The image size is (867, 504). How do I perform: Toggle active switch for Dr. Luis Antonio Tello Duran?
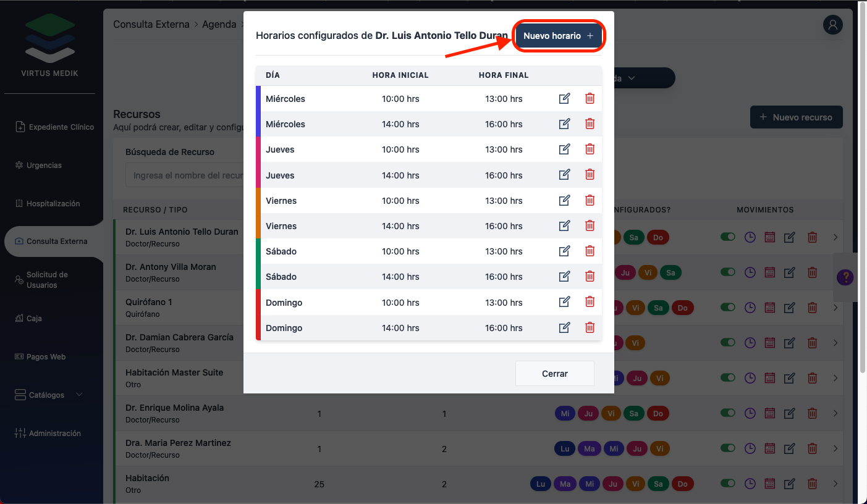pyautogui.click(x=728, y=237)
